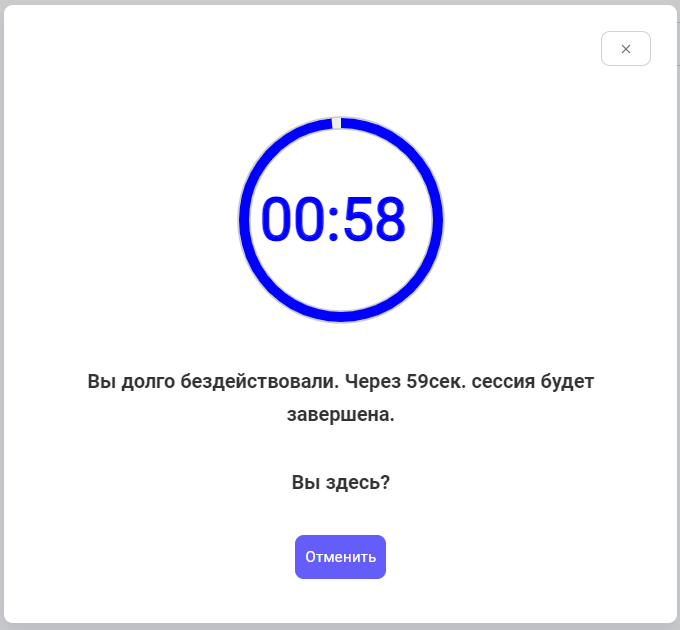
Task: Click the seconds digits "58" in the timer
Action: click(374, 221)
